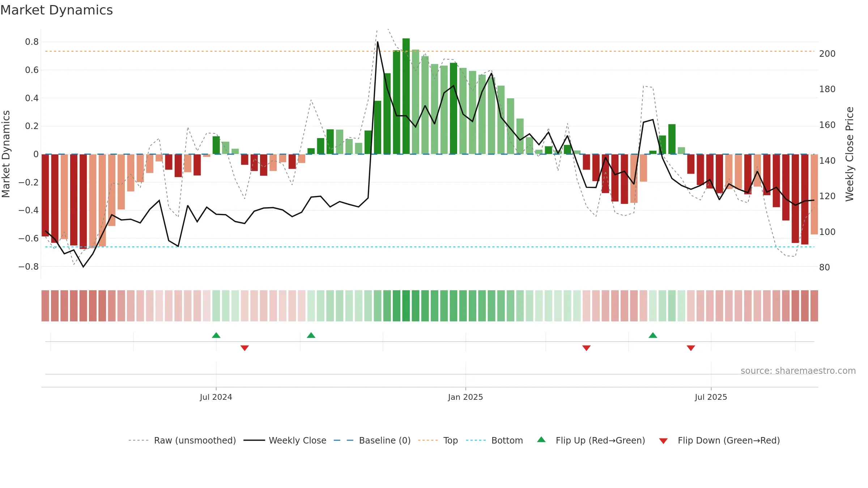Click the −0.6 left axis tick label
Screen dimensions: 868x488
point(29,239)
